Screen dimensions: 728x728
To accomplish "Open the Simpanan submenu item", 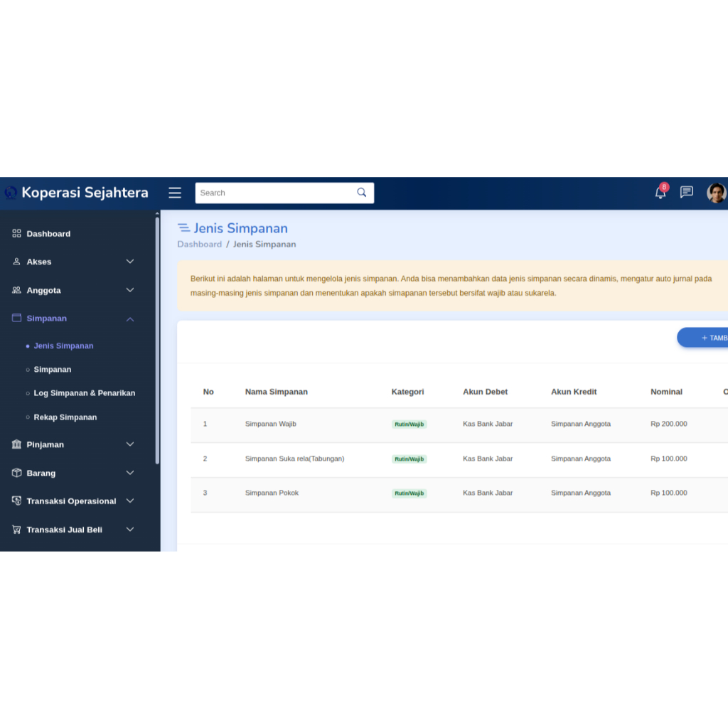I will pyautogui.click(x=52, y=370).
